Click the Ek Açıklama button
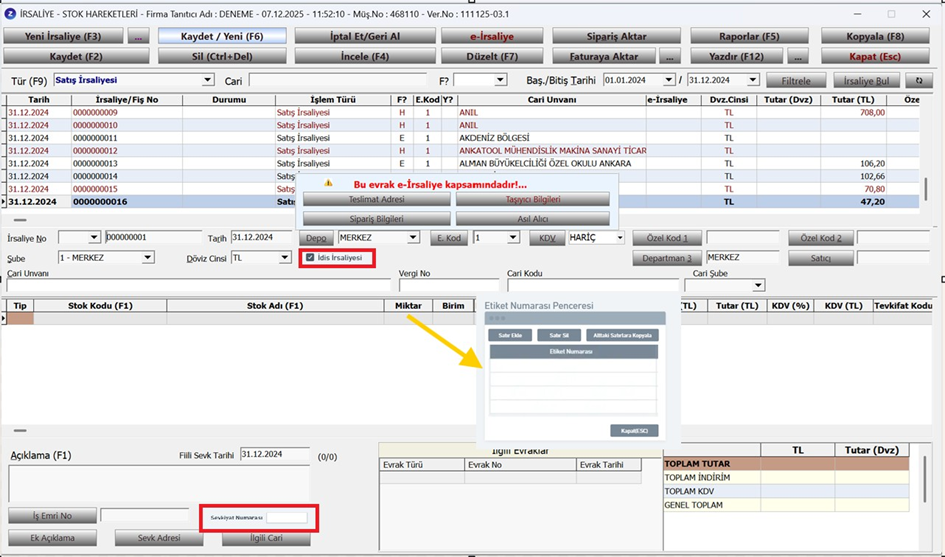The width and height of the screenshot is (945, 557). coord(52,538)
